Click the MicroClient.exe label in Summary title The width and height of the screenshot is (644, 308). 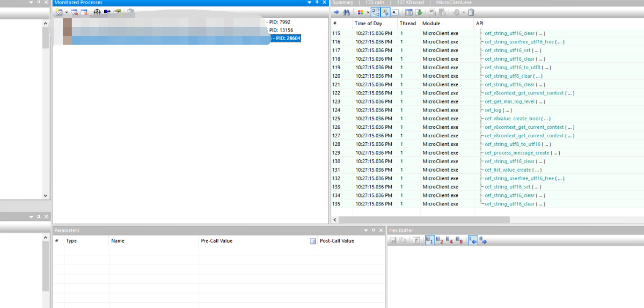coord(454,3)
